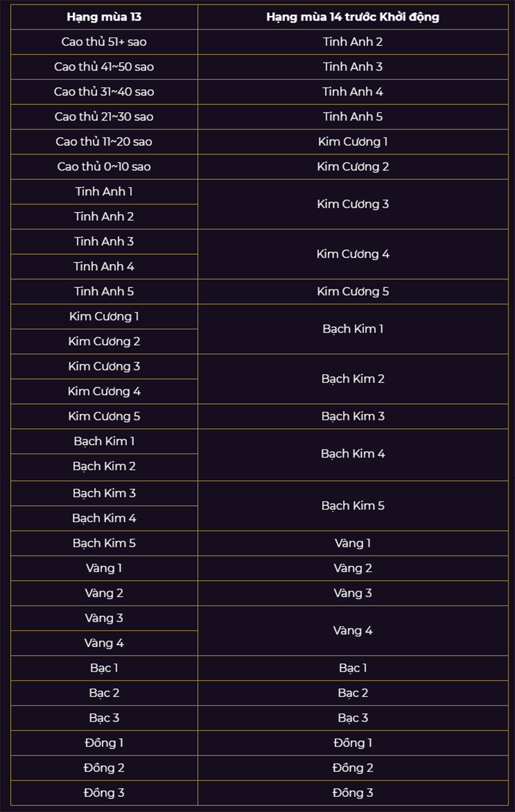Select the merged 'Bạch Kim 5' cell
515x812 pixels.
pos(353,505)
